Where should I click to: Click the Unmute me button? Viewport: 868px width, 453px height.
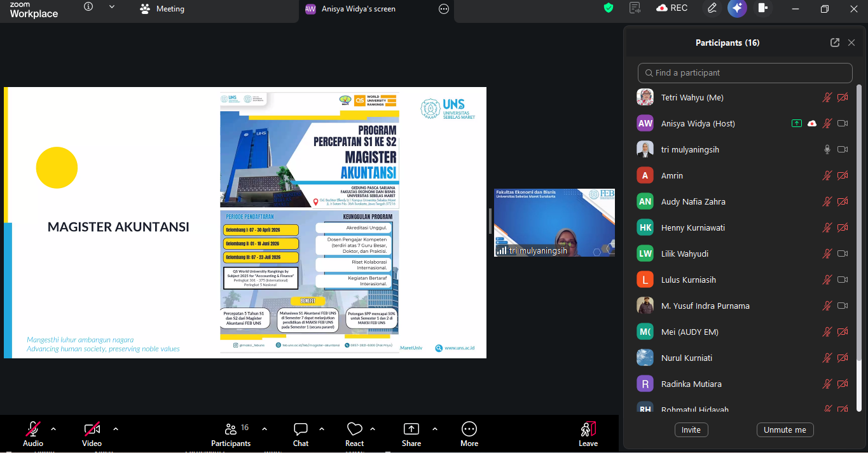[785, 430]
